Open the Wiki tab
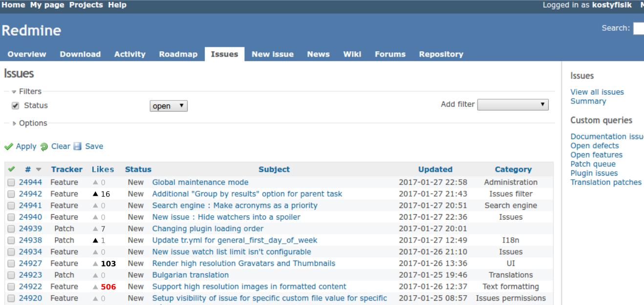 click(352, 54)
